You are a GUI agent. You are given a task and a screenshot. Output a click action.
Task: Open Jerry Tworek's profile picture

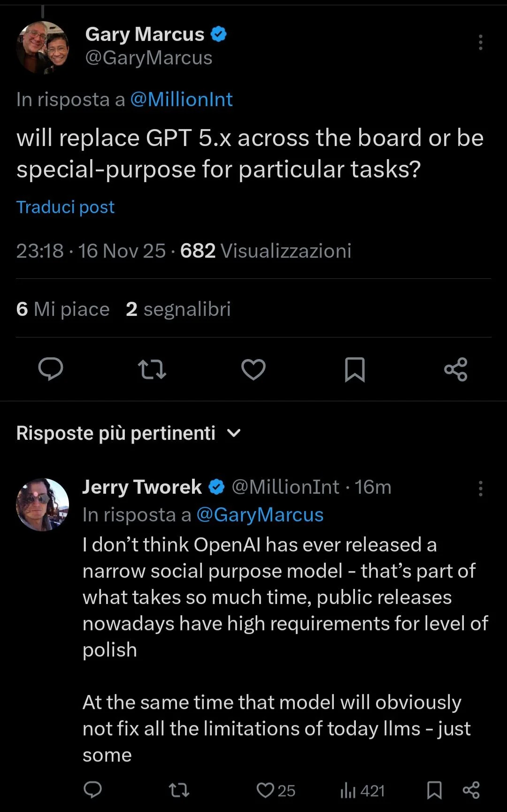(x=43, y=505)
